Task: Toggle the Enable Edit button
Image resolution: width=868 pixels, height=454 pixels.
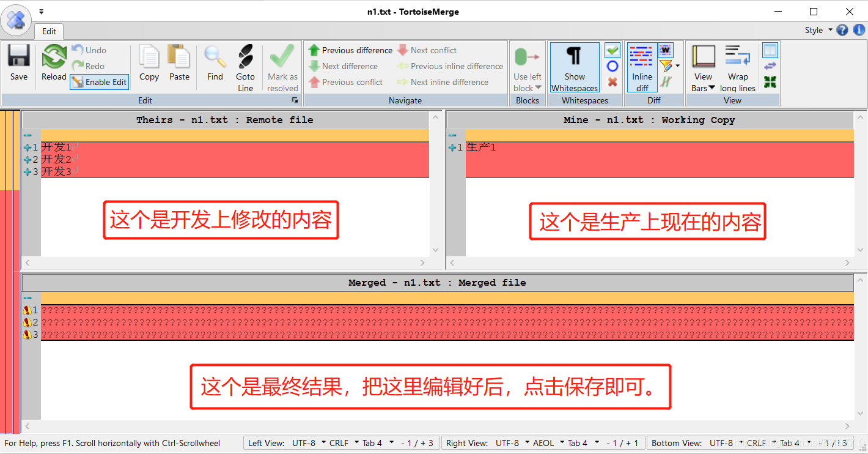Action: click(99, 82)
